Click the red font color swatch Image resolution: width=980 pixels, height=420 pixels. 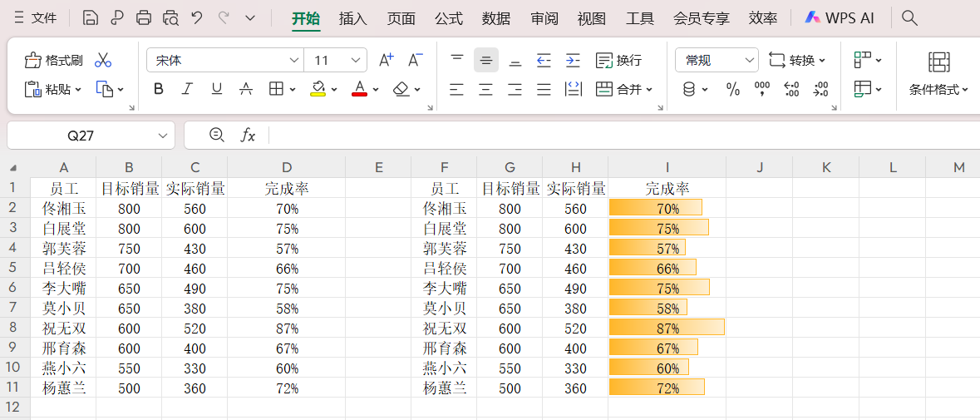(x=359, y=89)
